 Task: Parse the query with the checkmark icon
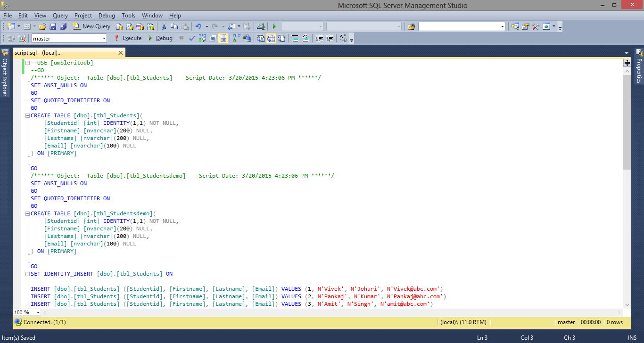(x=192, y=38)
